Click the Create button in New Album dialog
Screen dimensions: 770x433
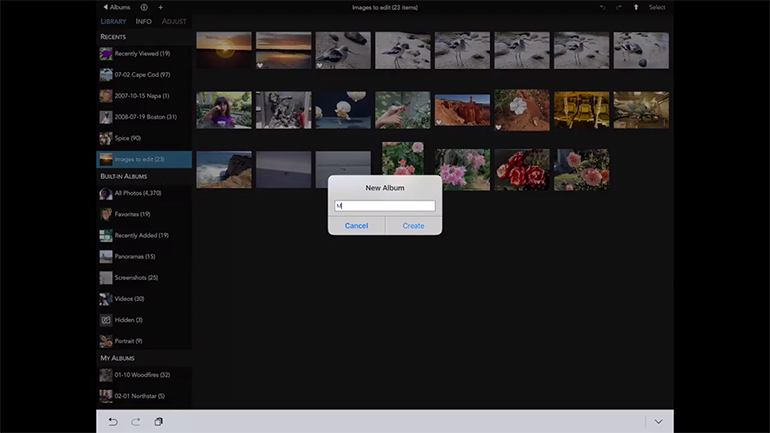click(413, 226)
